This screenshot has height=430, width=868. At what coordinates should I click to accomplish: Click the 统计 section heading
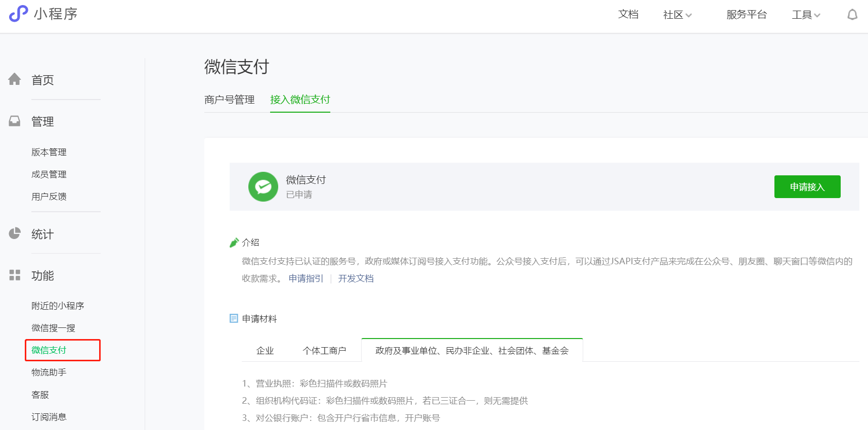coord(42,234)
